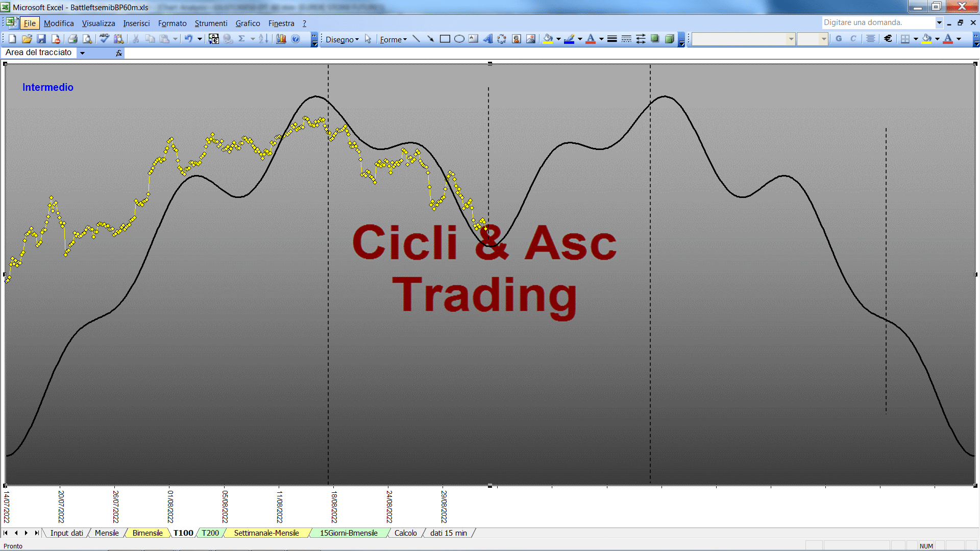Viewport: 980px width, 551px height.
Task: Open the Modifica menu
Action: point(59,23)
